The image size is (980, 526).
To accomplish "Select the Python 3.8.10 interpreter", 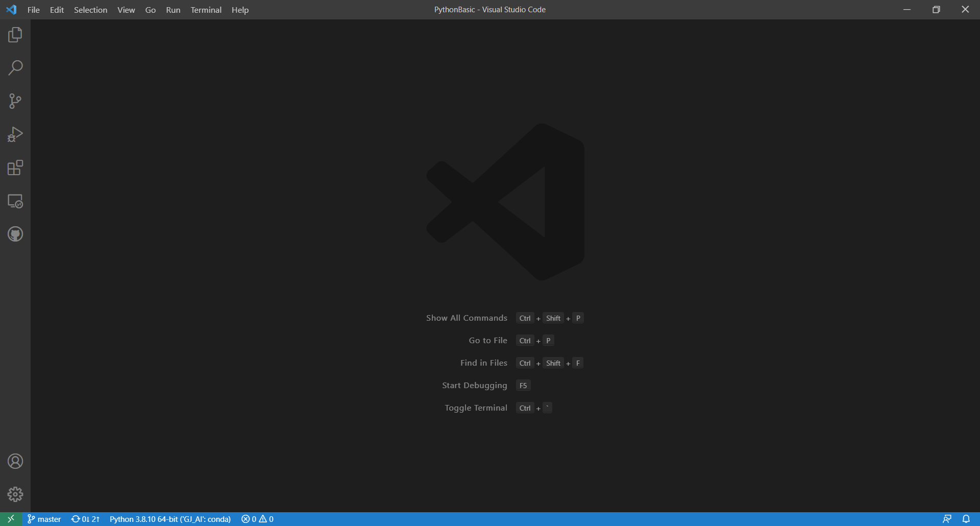I will tap(170, 519).
